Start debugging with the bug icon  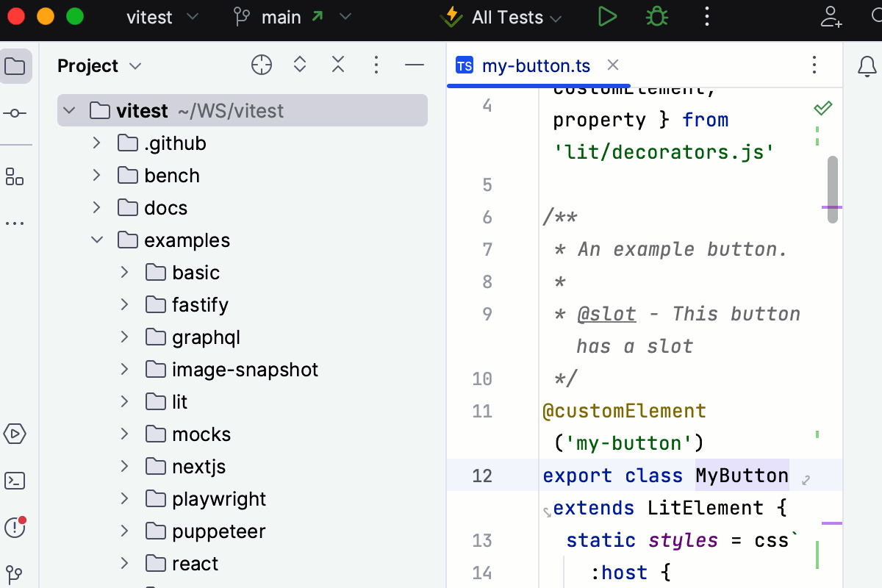tap(656, 16)
